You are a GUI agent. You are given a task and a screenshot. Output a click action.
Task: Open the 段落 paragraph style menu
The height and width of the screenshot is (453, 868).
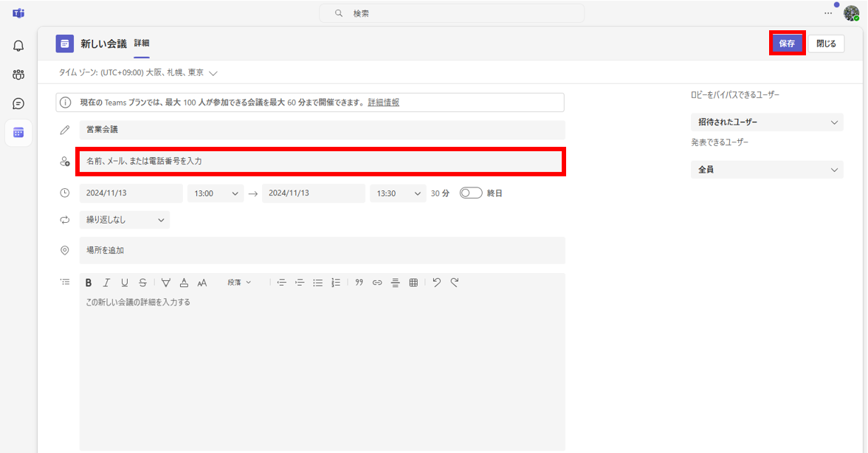(x=239, y=283)
